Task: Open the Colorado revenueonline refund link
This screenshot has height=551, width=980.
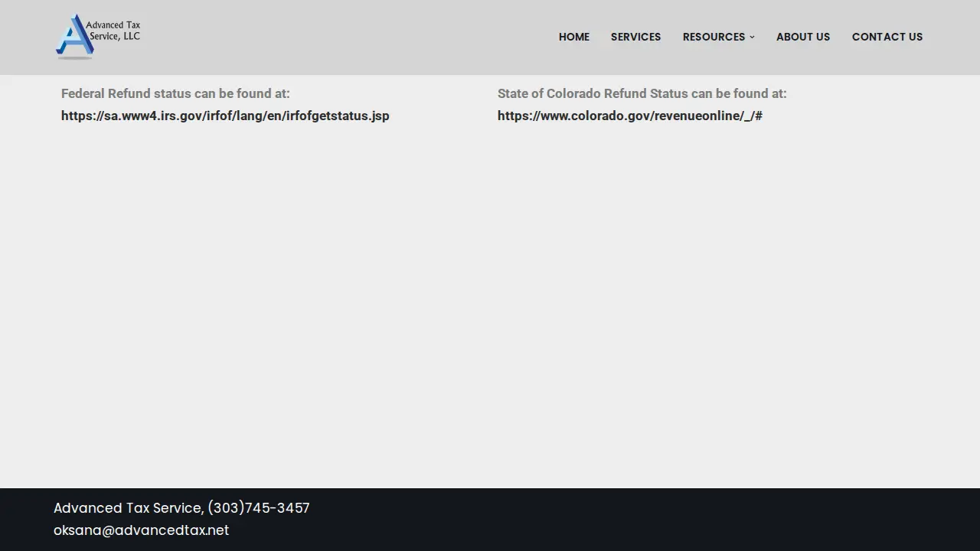Action: (630, 116)
